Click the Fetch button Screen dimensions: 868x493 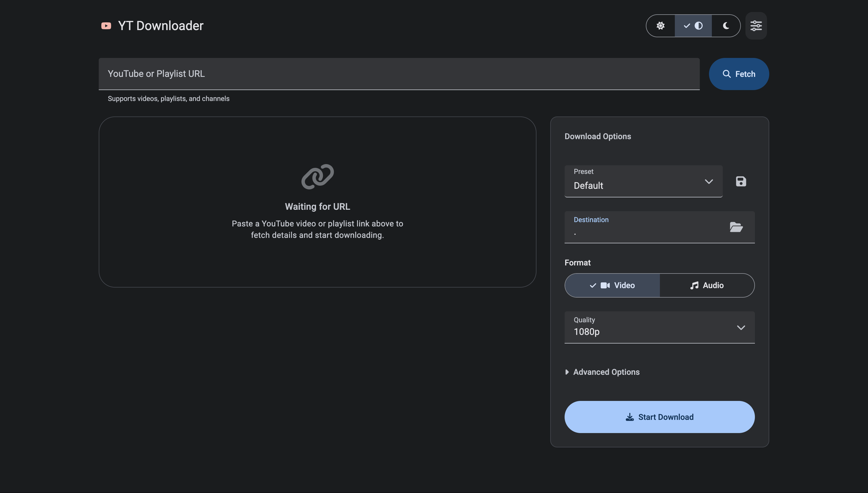point(738,74)
